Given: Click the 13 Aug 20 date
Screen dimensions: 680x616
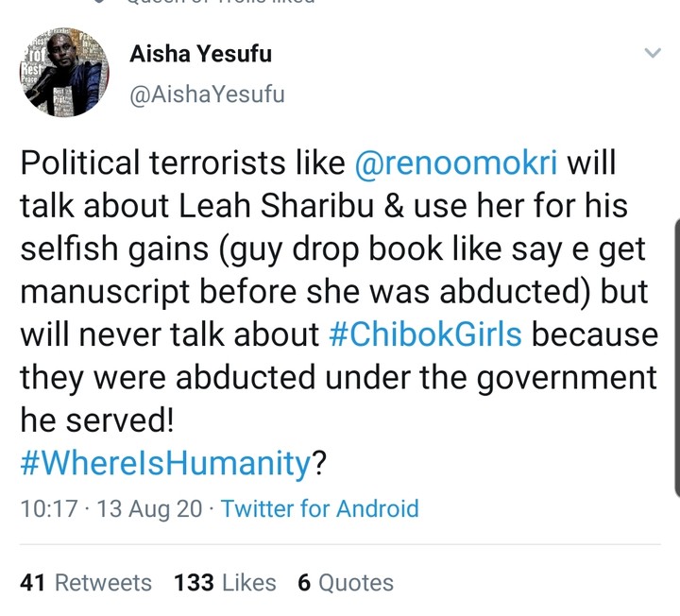Looking at the screenshot, I should coord(148,508).
